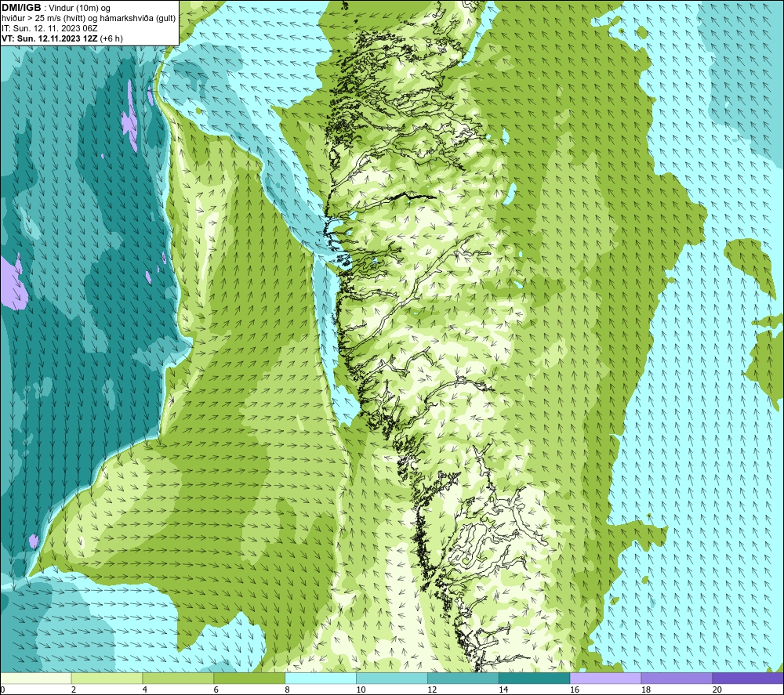This screenshot has height=695, width=784.
Task: Click the "10" label under the scale
Action: tap(361, 690)
